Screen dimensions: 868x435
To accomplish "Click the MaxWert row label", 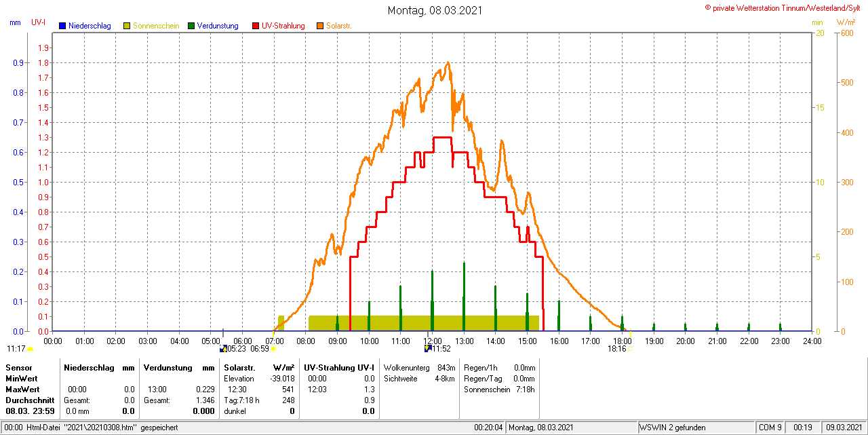I will [x=23, y=390].
